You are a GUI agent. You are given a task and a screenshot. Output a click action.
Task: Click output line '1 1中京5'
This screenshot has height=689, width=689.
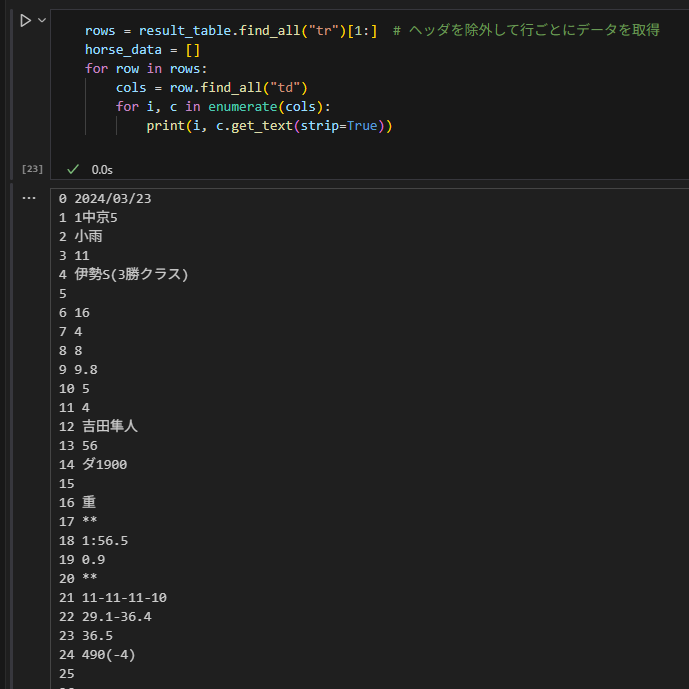(88, 218)
